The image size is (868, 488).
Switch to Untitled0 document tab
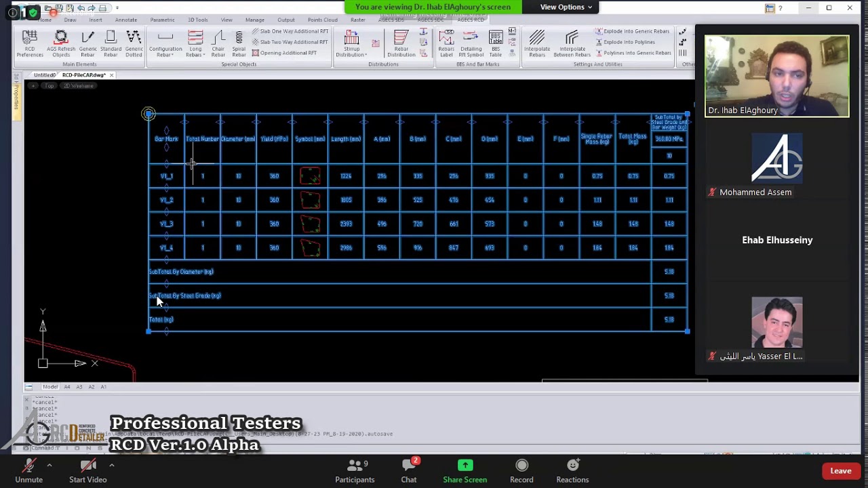coord(44,75)
